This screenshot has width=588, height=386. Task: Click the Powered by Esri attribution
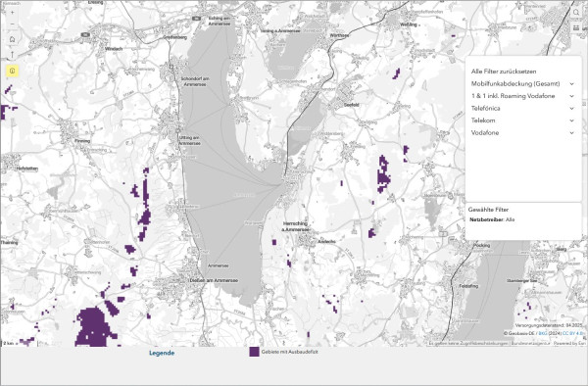click(569, 343)
